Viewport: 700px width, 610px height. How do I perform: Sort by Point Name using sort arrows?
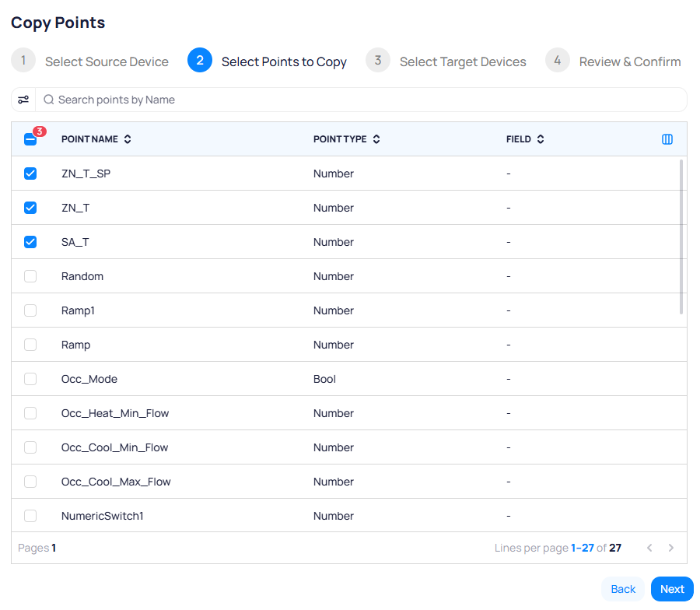pos(128,139)
